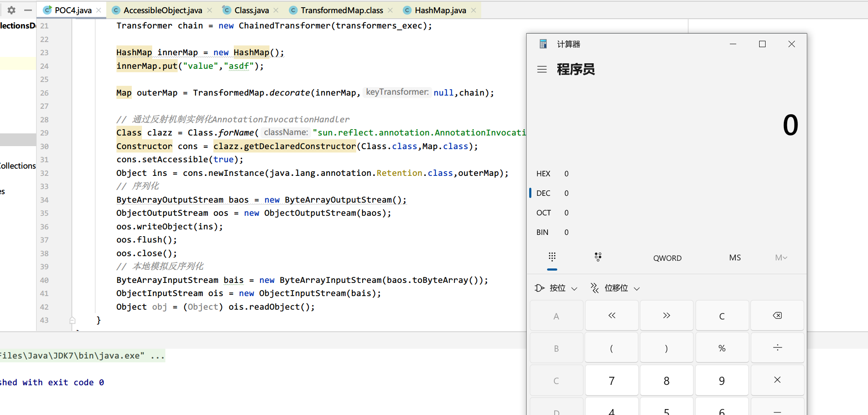Switch to the bit toggling keypad icon

coord(598,257)
